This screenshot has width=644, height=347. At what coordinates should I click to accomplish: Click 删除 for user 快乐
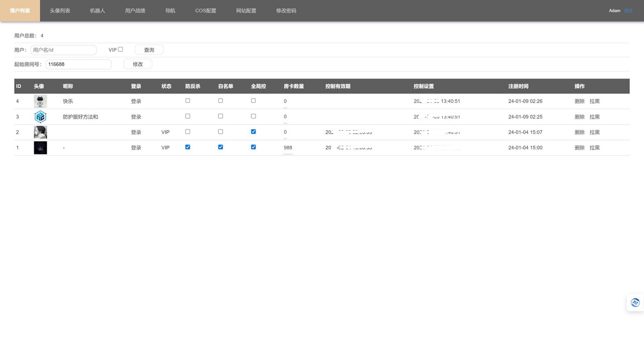(x=580, y=101)
